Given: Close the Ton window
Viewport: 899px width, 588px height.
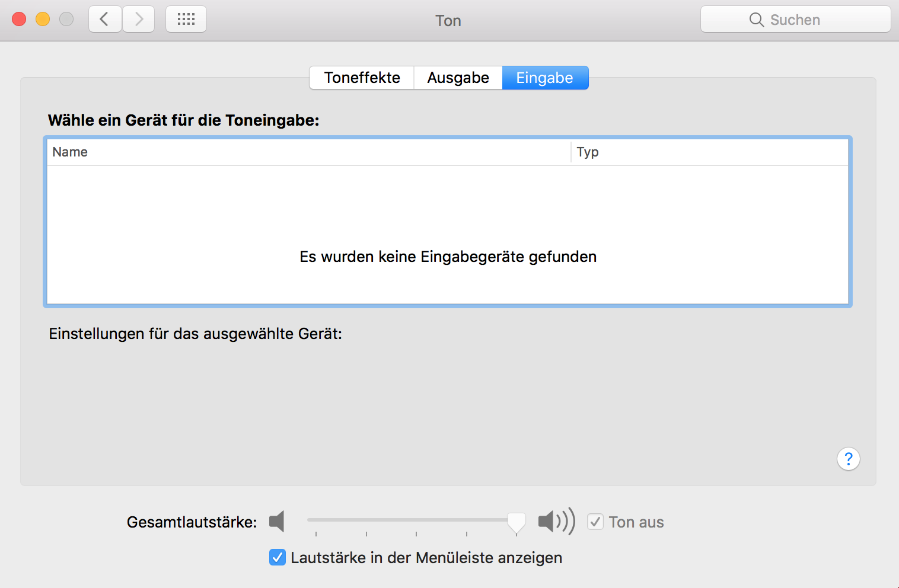Looking at the screenshot, I should (x=19, y=20).
